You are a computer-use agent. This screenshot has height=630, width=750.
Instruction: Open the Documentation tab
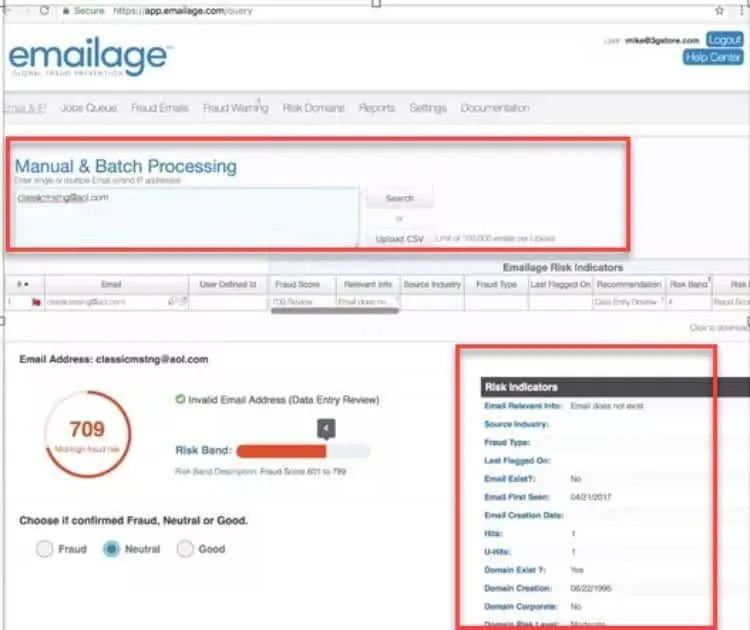point(495,108)
